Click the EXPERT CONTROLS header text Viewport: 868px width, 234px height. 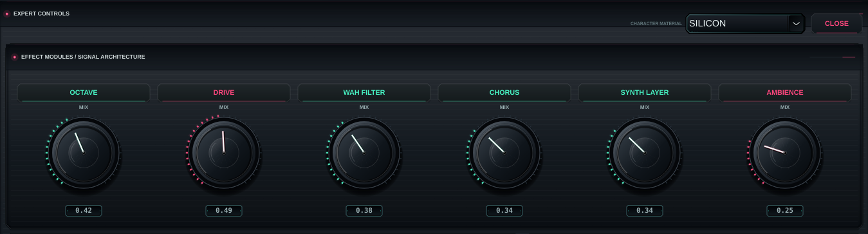pos(41,14)
